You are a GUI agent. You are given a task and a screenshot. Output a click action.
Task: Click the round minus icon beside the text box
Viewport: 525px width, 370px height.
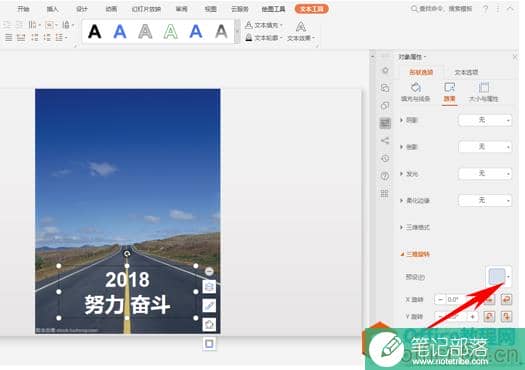pyautogui.click(x=209, y=271)
